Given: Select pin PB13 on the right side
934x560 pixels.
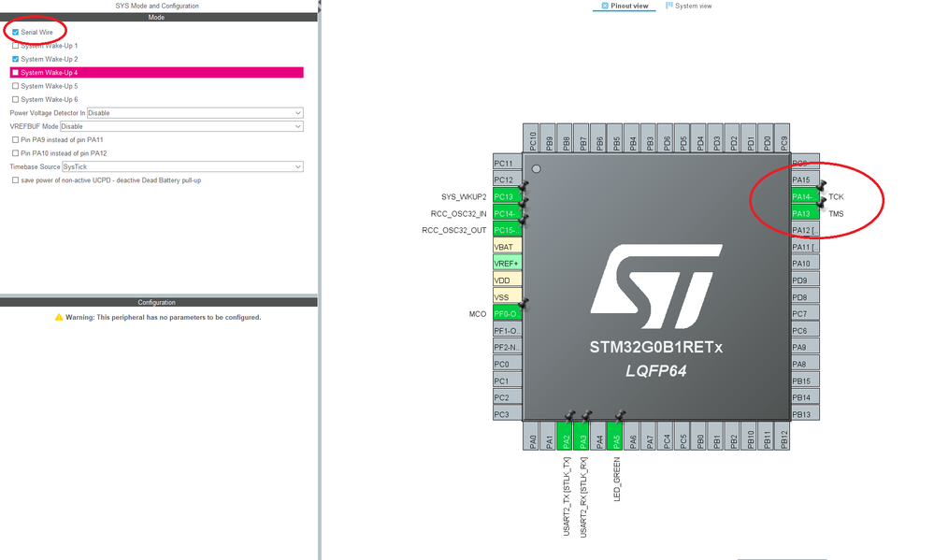Looking at the screenshot, I should [805, 414].
